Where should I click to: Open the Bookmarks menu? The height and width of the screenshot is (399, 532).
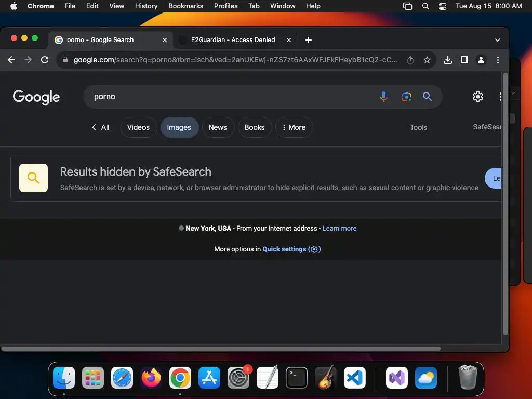[x=185, y=6]
